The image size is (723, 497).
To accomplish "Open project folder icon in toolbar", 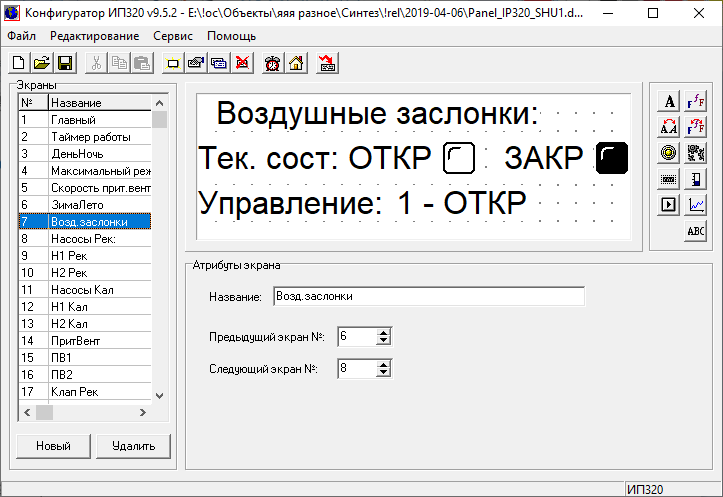I will (42, 63).
